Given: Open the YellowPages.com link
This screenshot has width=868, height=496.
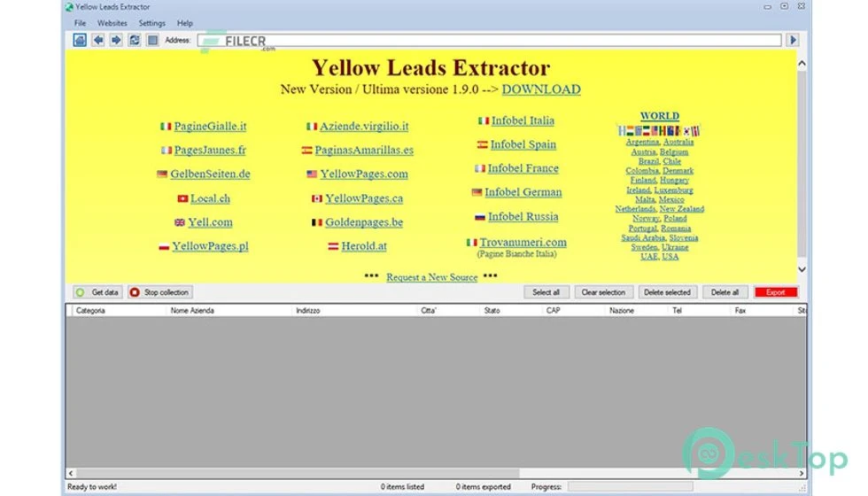Looking at the screenshot, I should [x=364, y=174].
